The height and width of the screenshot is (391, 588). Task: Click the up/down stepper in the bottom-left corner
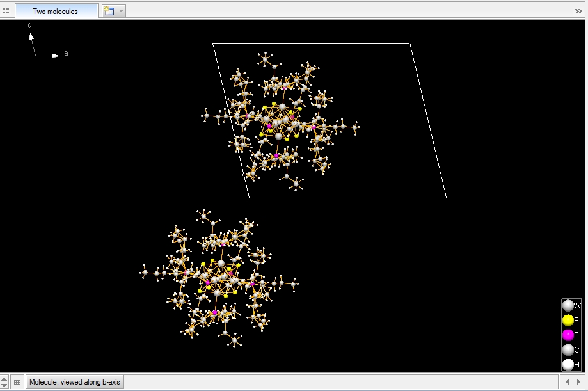4,382
